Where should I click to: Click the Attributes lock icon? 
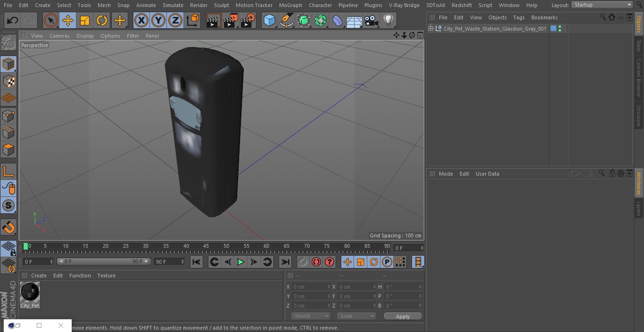click(612, 174)
